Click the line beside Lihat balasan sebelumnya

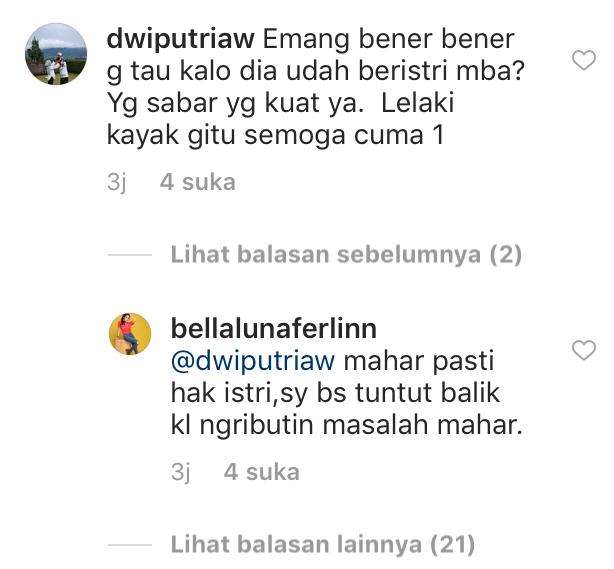[x=130, y=255]
